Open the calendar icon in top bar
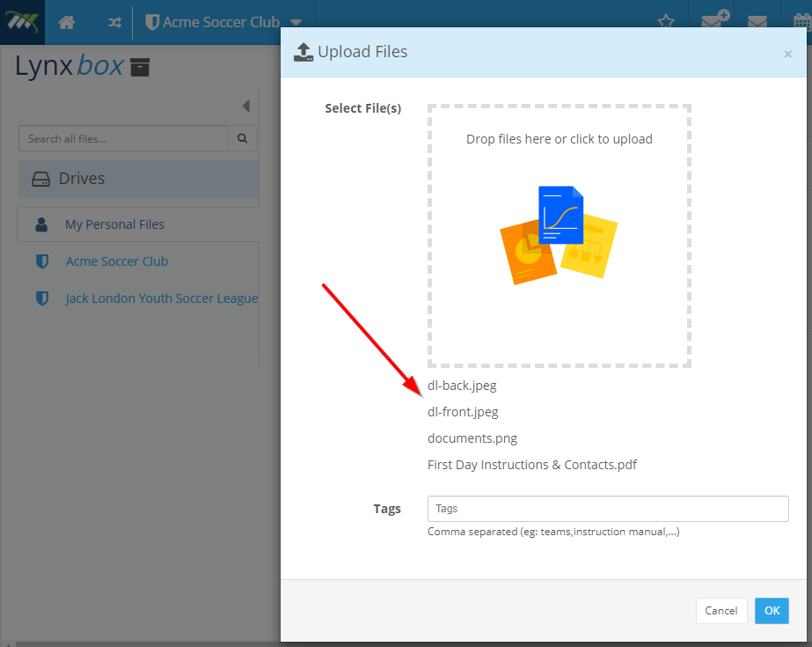 (x=803, y=22)
